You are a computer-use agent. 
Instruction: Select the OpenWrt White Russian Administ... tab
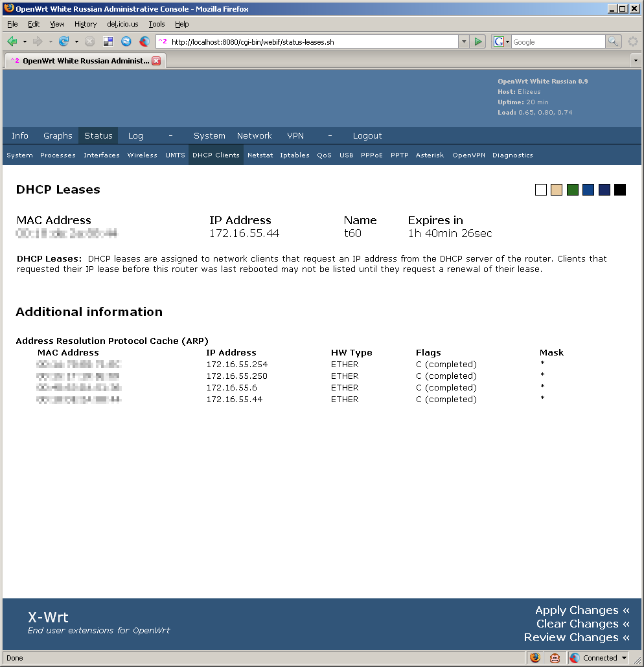(x=85, y=61)
